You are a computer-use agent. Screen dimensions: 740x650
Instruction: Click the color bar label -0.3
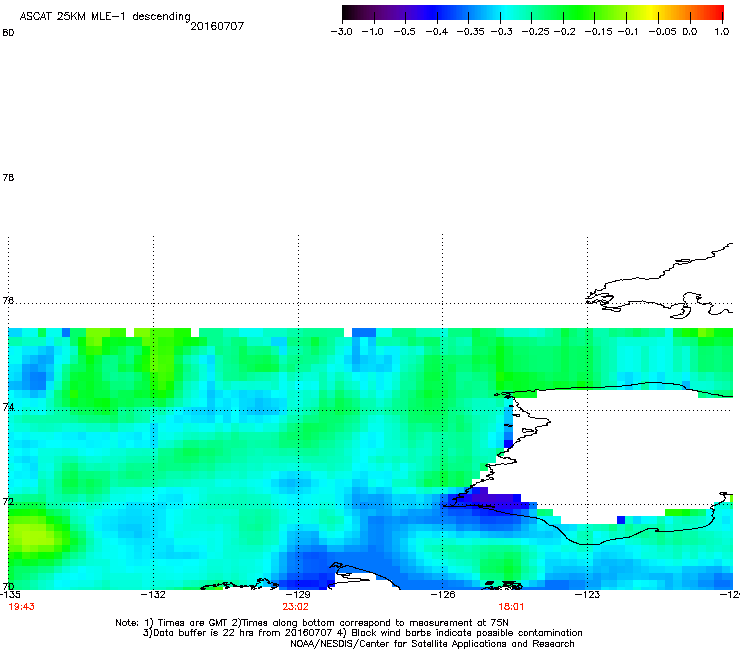click(x=501, y=32)
